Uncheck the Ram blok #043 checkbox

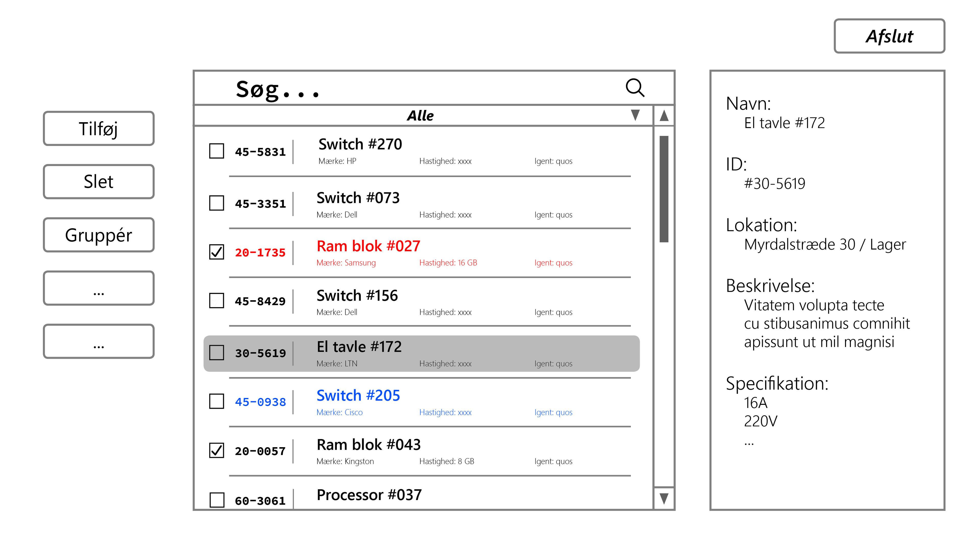point(216,450)
